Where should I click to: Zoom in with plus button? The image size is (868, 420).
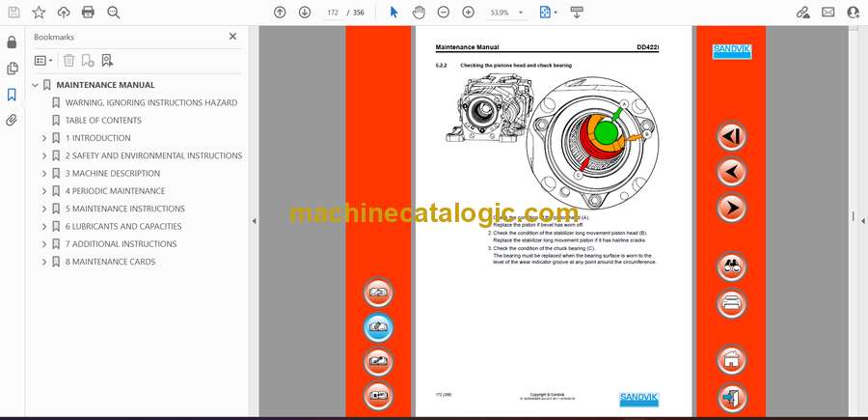[x=469, y=13]
